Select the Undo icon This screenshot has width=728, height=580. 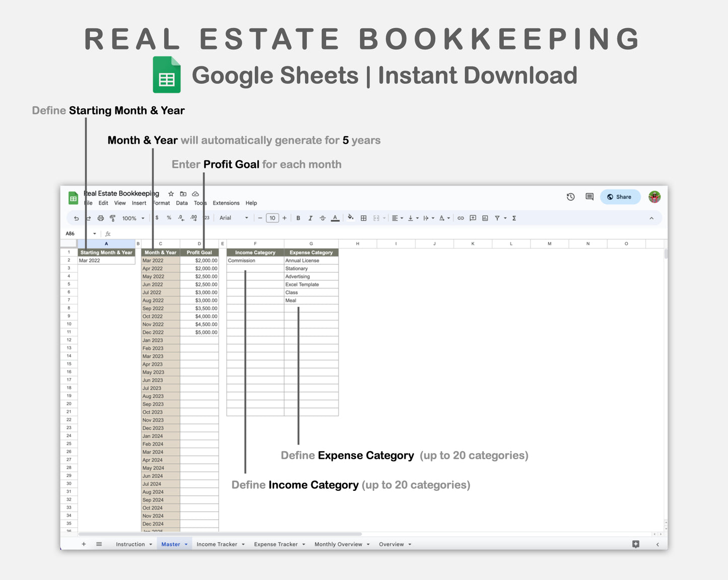76,217
